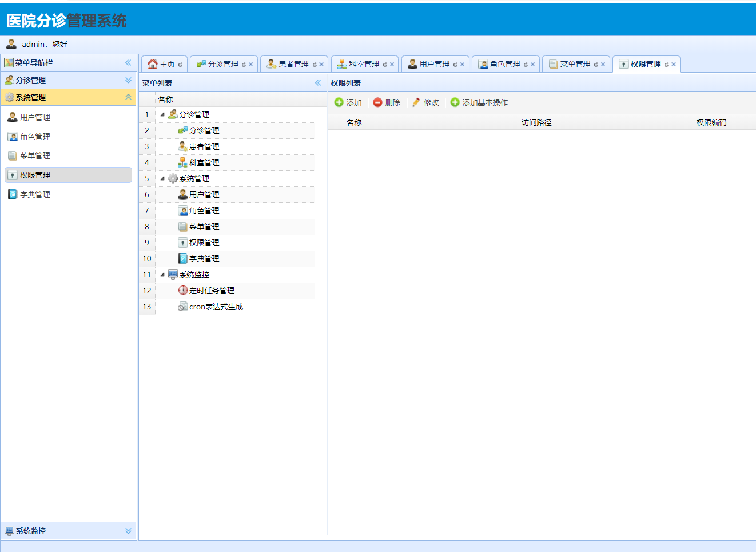This screenshot has width=756, height=552.
Task: Collapse the 系统管理 tree node in row 5
Action: 162,178
